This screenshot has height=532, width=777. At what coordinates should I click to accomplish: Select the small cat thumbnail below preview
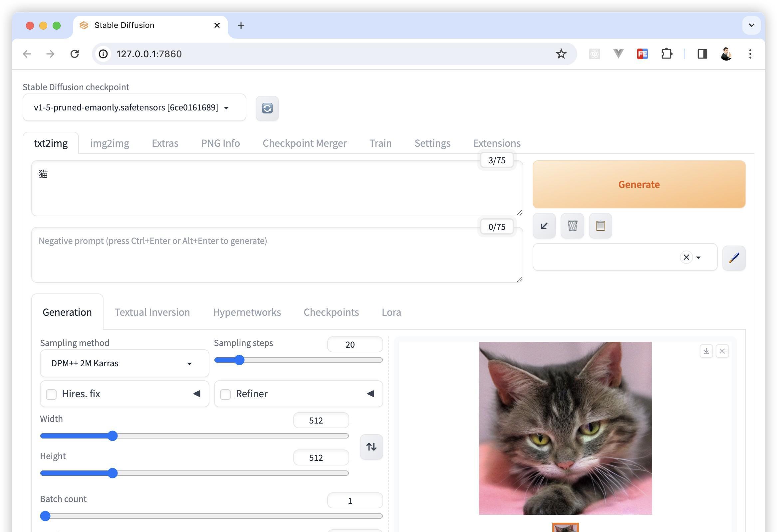(x=565, y=528)
